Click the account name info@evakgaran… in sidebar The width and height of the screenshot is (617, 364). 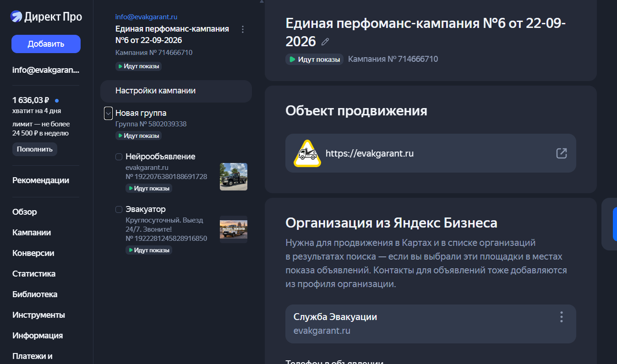pos(46,71)
